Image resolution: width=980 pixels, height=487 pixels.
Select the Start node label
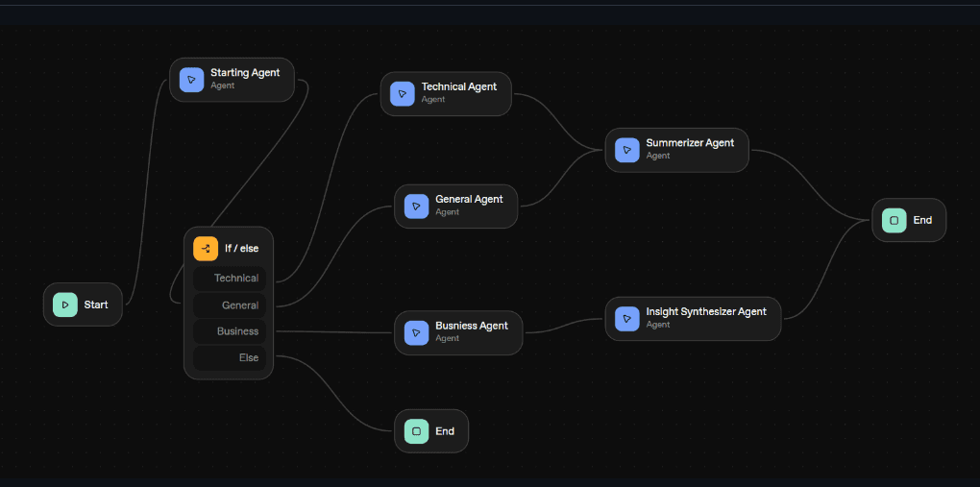click(96, 304)
